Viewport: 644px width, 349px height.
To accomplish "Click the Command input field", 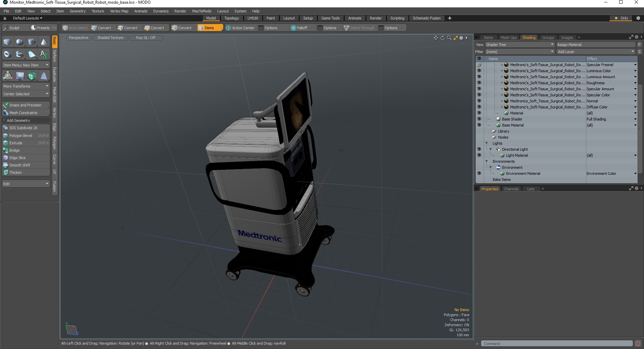I will point(557,344).
